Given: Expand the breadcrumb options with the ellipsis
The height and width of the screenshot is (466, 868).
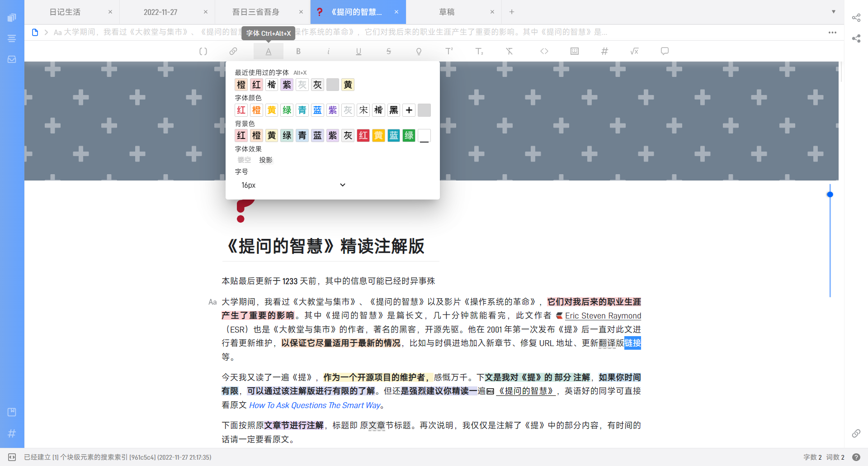Looking at the screenshot, I should click(x=832, y=32).
